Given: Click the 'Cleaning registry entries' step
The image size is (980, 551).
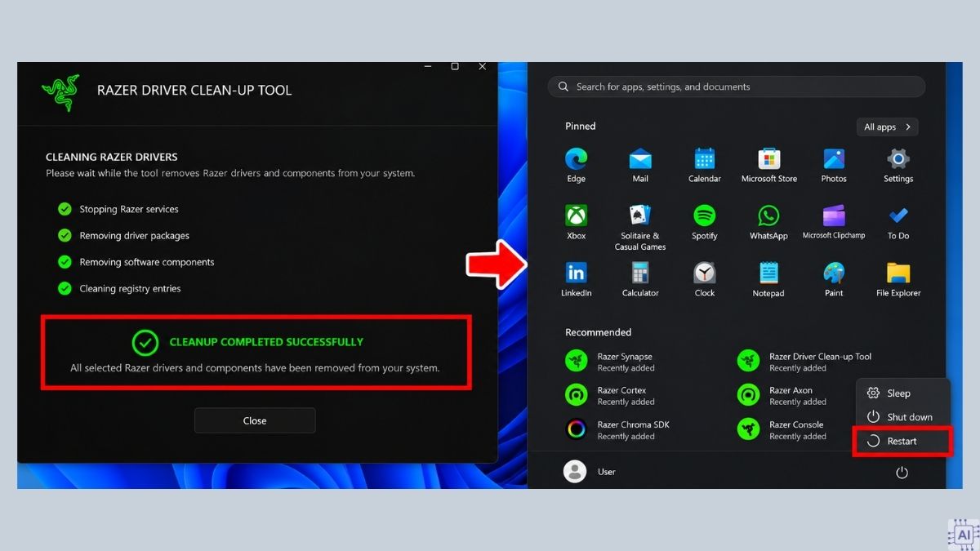Looking at the screenshot, I should [x=119, y=288].
